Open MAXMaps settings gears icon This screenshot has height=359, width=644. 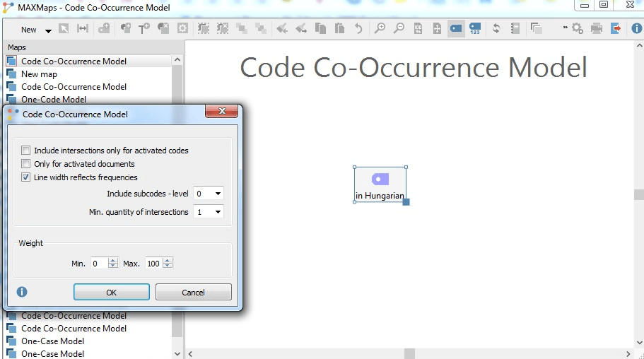point(578,29)
